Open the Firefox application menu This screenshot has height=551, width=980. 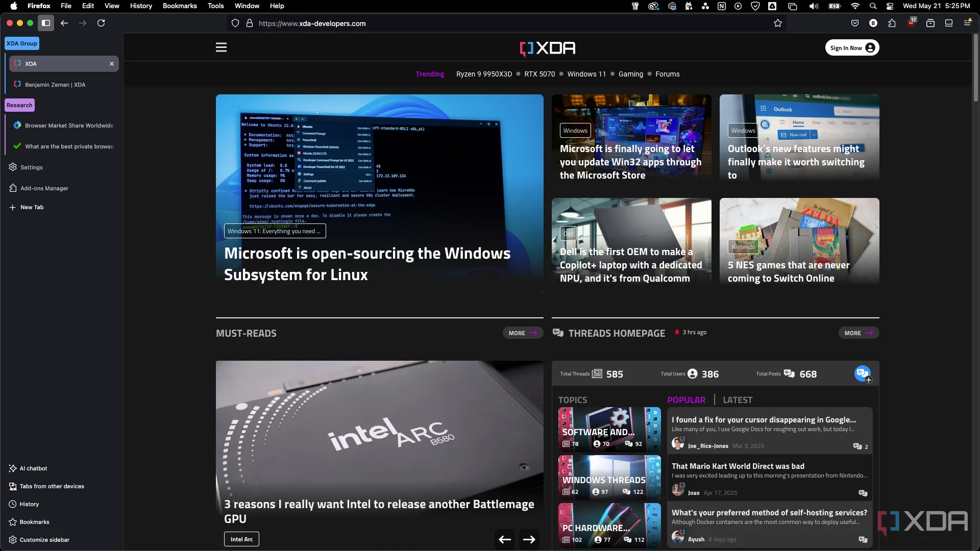click(967, 23)
